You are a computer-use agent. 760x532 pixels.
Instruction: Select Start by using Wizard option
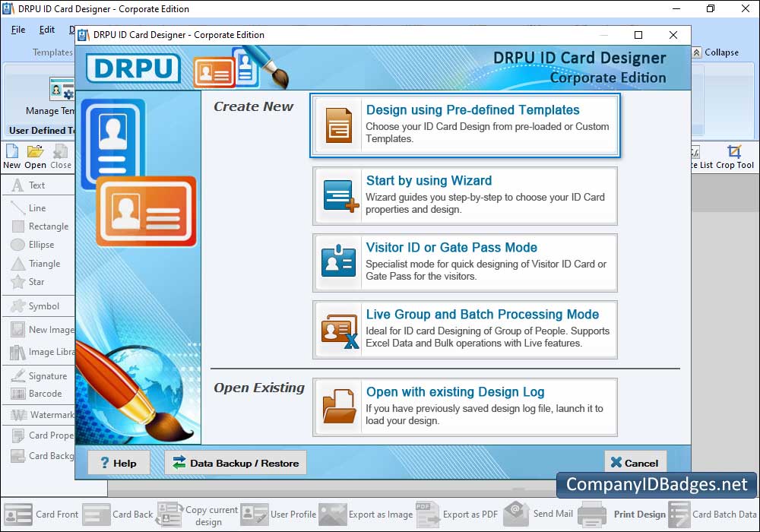click(x=465, y=196)
